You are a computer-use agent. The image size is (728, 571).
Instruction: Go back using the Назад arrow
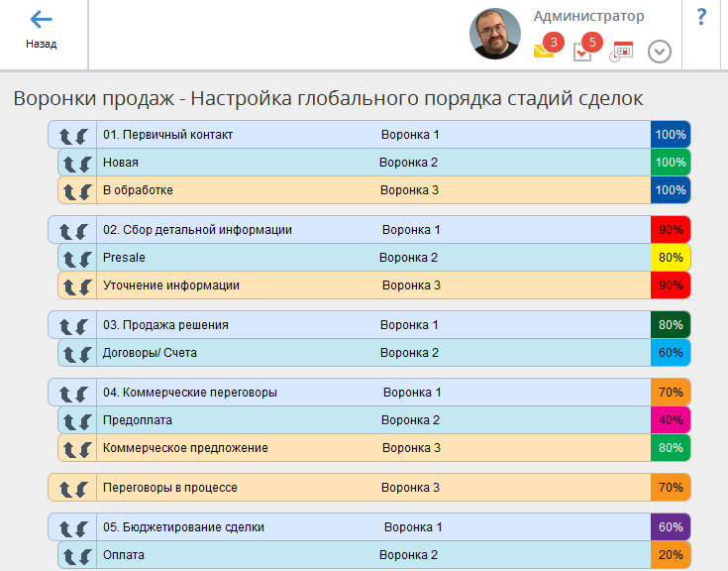pyautogui.click(x=41, y=30)
